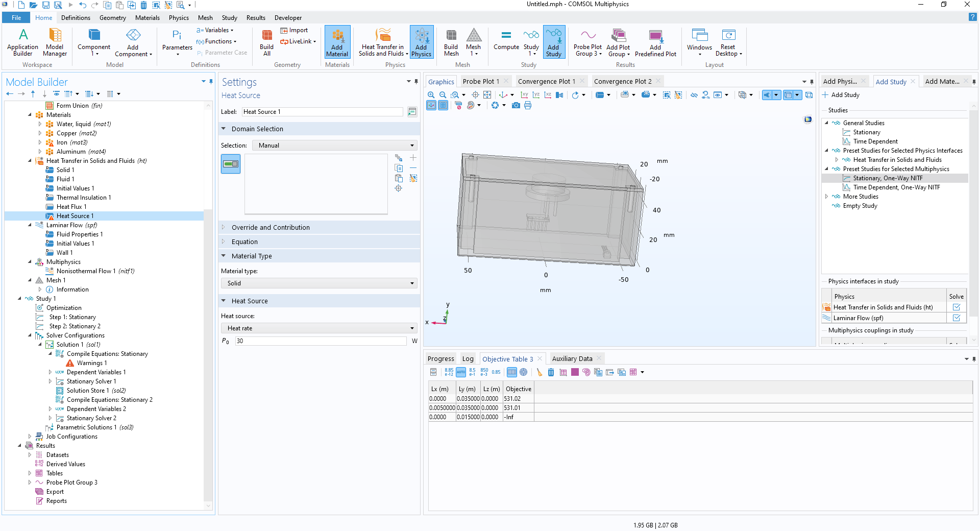Toggle the Solve checkbox for Laminar Flow
This screenshot has width=980, height=531.
[956, 318]
